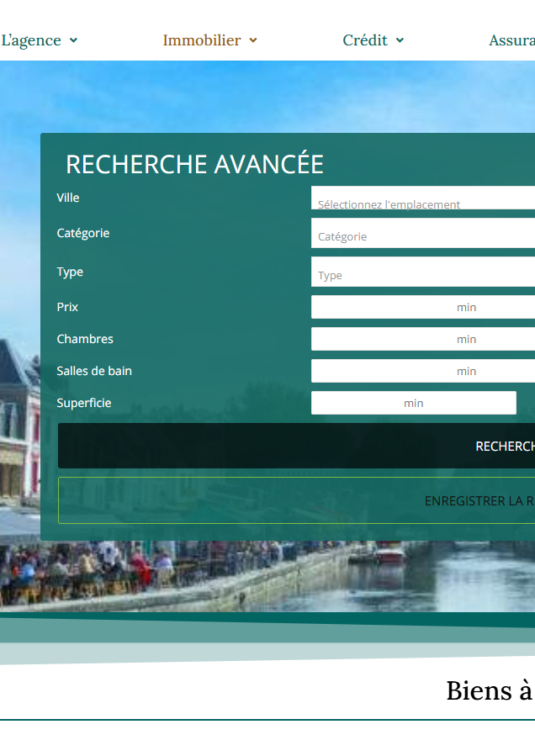Click the 'Biens à' section heading

pyautogui.click(x=490, y=690)
